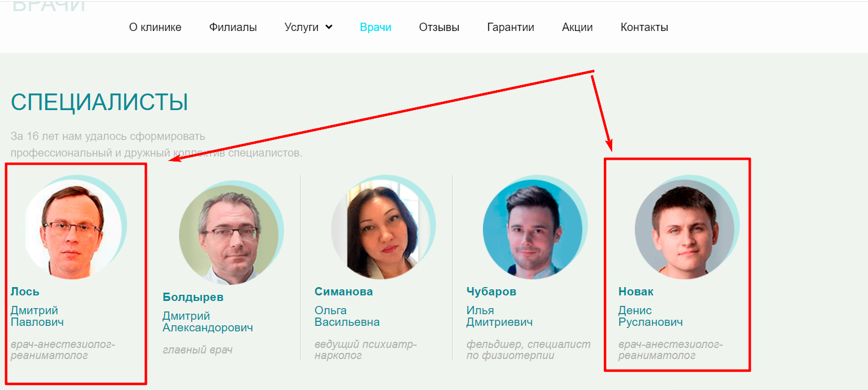Click the photo of Чубаров
868x390 pixels.
pos(533,229)
